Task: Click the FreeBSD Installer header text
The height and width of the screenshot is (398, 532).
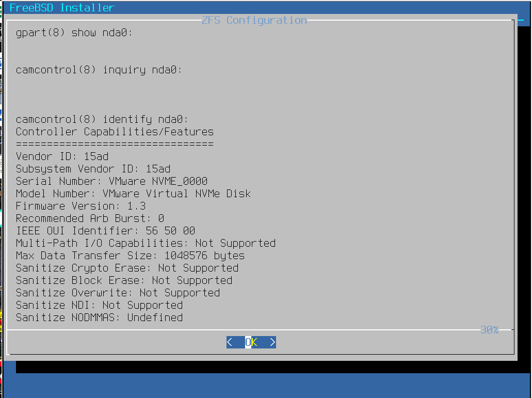Action: click(62, 7)
